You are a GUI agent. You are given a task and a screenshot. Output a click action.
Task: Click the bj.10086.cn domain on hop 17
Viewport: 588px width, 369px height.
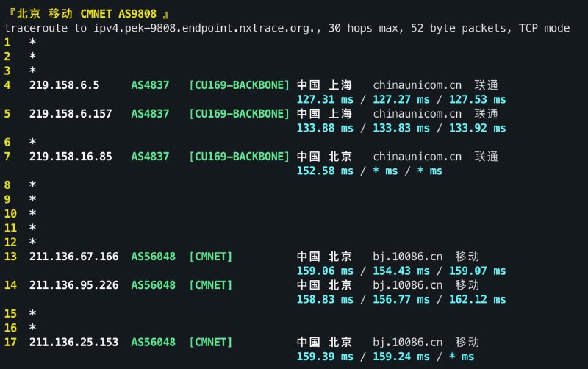click(x=407, y=343)
